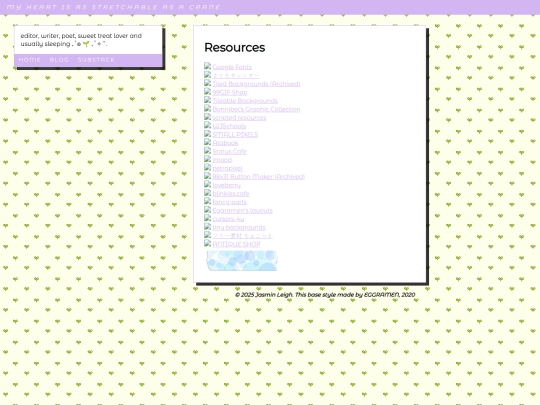Open the Japanese link just above Tiled Backgrounds

[236, 75]
